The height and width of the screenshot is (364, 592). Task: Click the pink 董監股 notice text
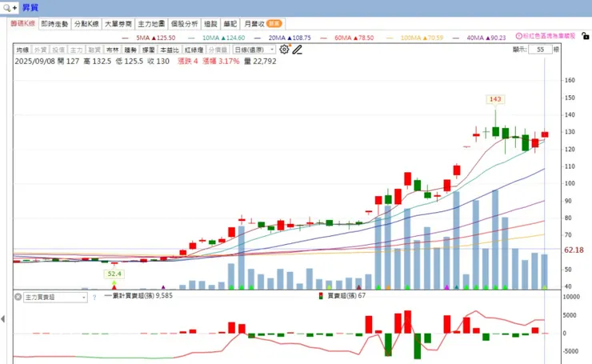click(549, 36)
